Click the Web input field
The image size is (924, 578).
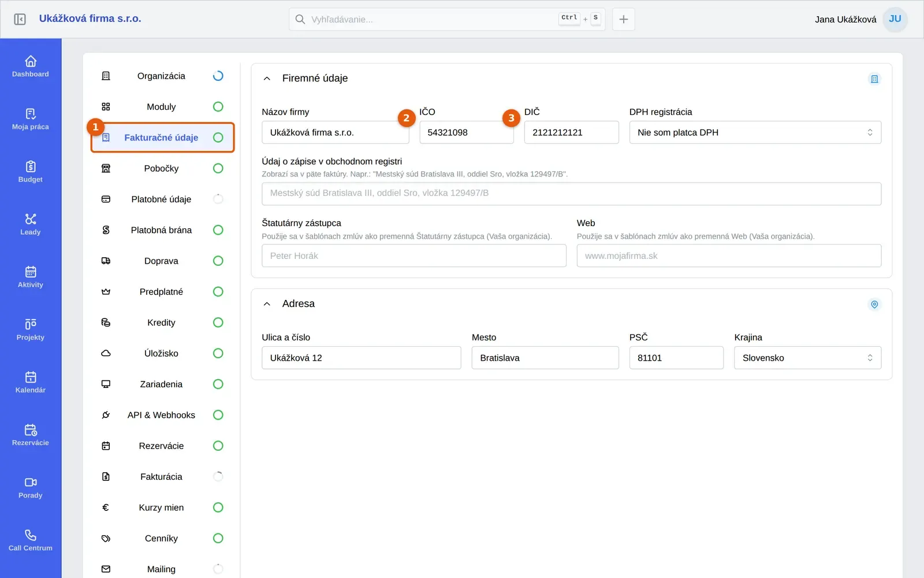(729, 255)
